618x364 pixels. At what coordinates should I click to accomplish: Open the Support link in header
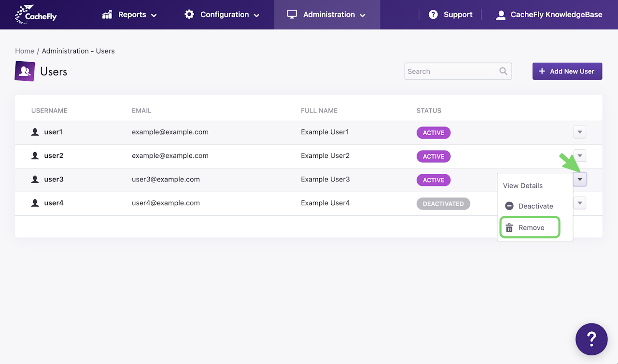(450, 14)
